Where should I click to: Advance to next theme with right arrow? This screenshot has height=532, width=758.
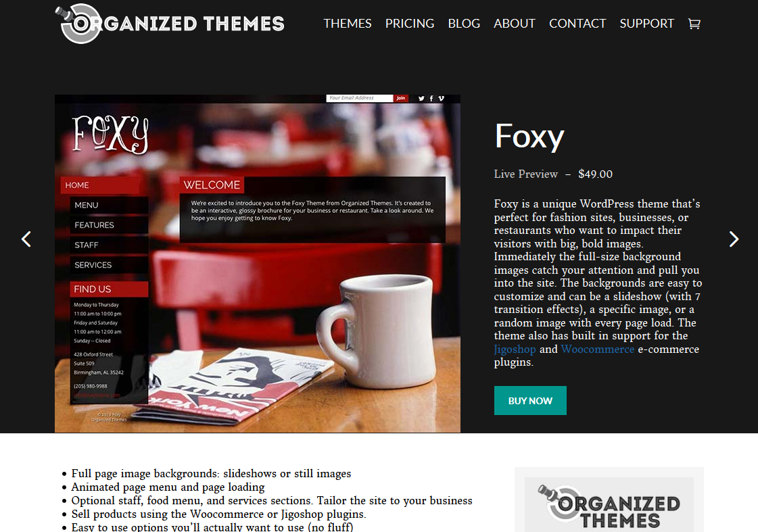(734, 239)
